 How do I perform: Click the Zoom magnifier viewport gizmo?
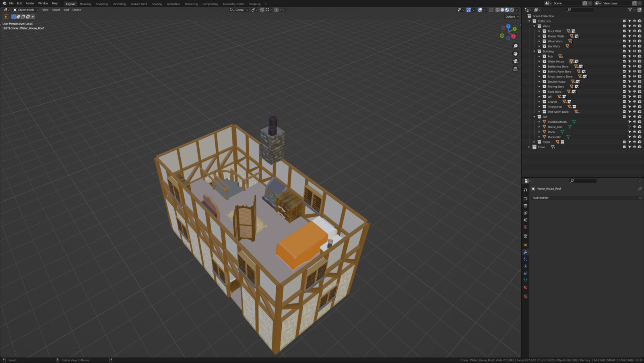point(515,46)
